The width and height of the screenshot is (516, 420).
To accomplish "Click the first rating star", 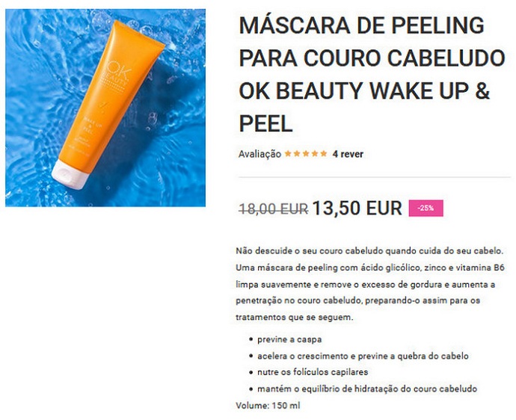I will [288, 154].
